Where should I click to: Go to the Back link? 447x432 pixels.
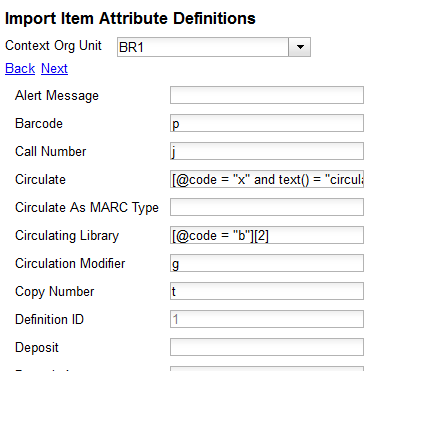[x=20, y=69]
